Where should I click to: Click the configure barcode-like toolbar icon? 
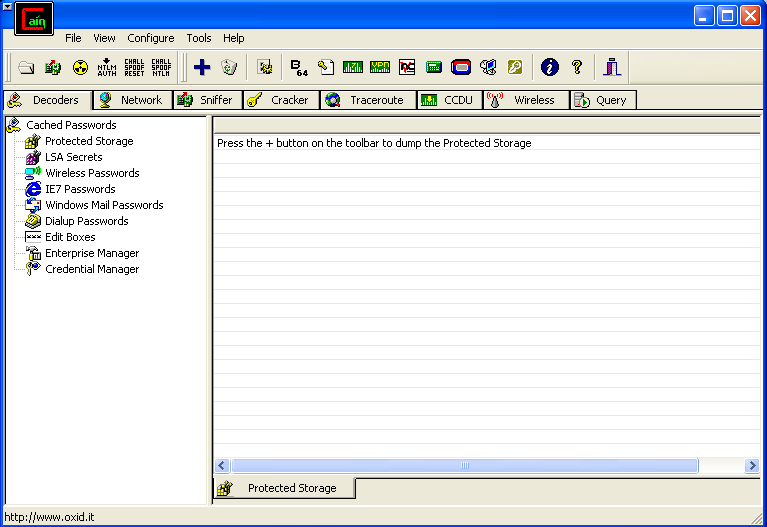coord(265,67)
